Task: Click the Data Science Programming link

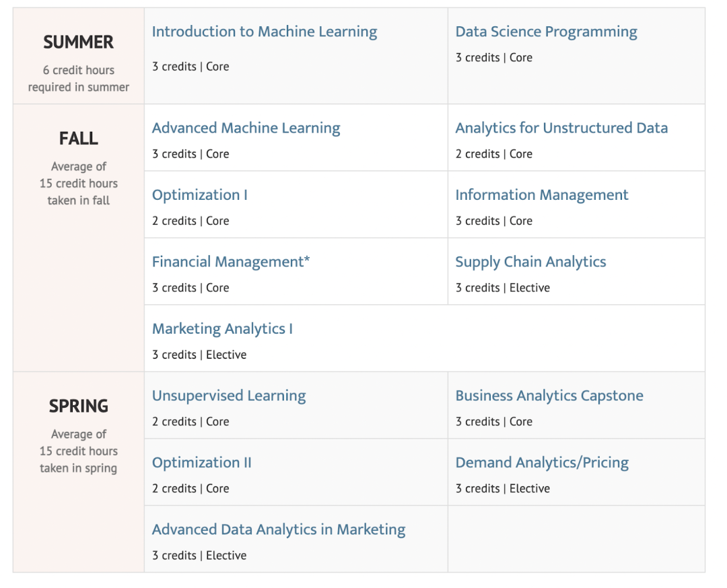Action: point(546,32)
